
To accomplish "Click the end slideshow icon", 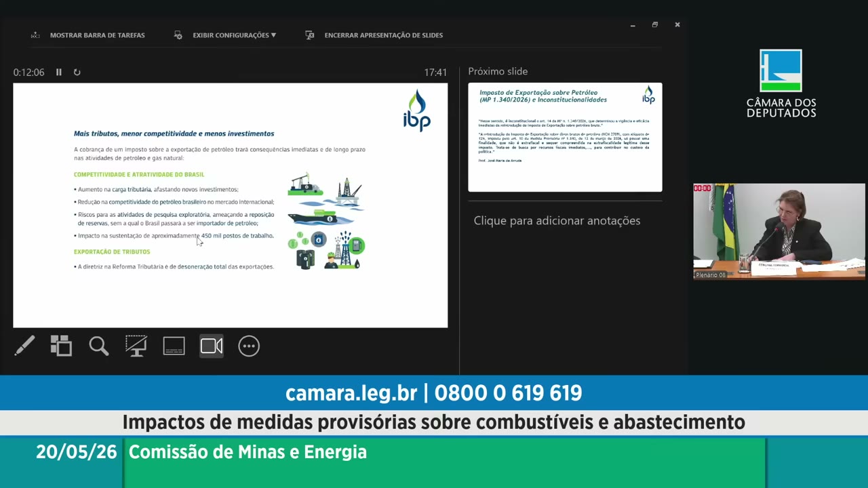I will click(x=309, y=35).
